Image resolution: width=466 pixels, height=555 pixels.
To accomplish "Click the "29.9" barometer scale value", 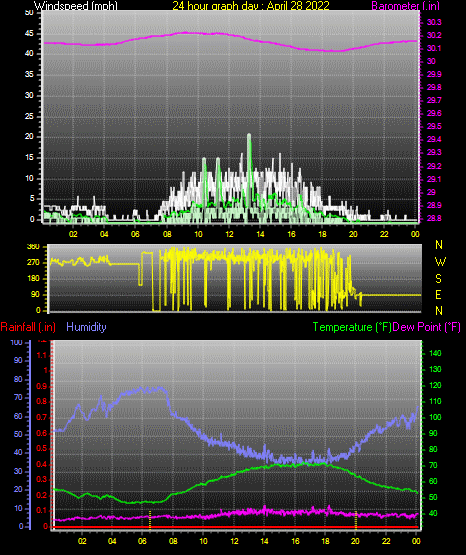I will (x=434, y=74).
